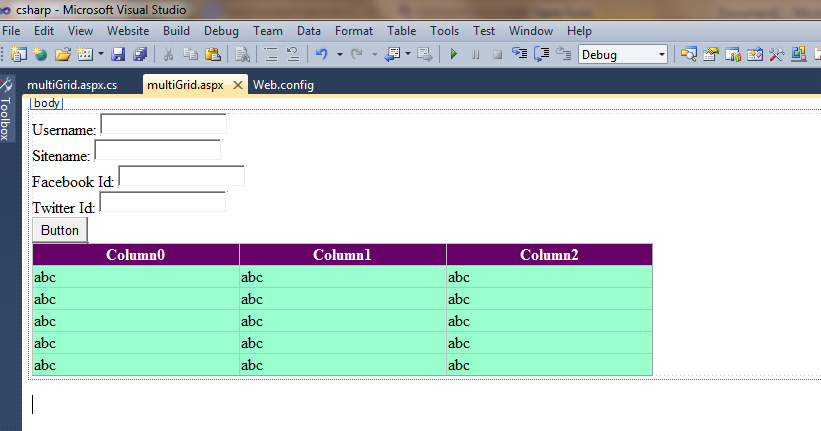Viewport: 821px width, 431px height.
Task: Open the Navigate Backward dropdown arrow
Action: point(407,54)
